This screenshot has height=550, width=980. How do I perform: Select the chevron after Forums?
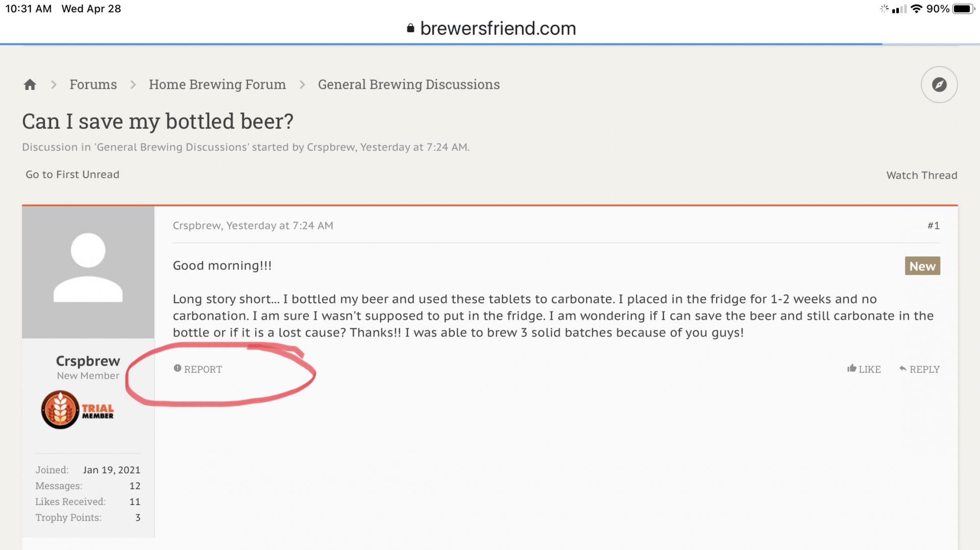coord(133,84)
